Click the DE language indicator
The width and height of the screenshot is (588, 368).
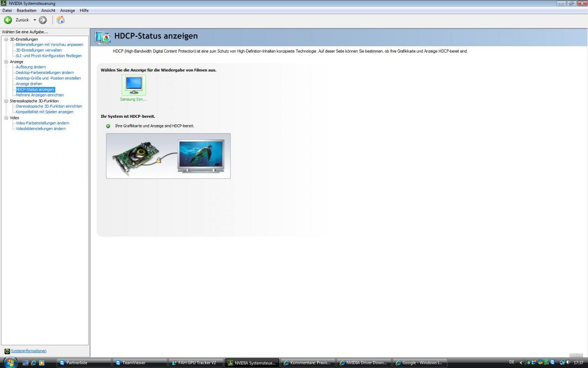[x=512, y=362]
